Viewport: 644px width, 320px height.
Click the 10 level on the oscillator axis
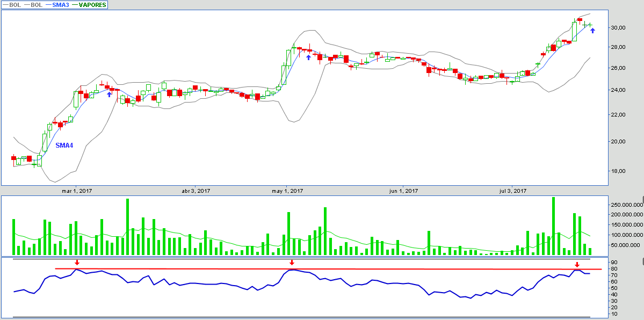615,314
